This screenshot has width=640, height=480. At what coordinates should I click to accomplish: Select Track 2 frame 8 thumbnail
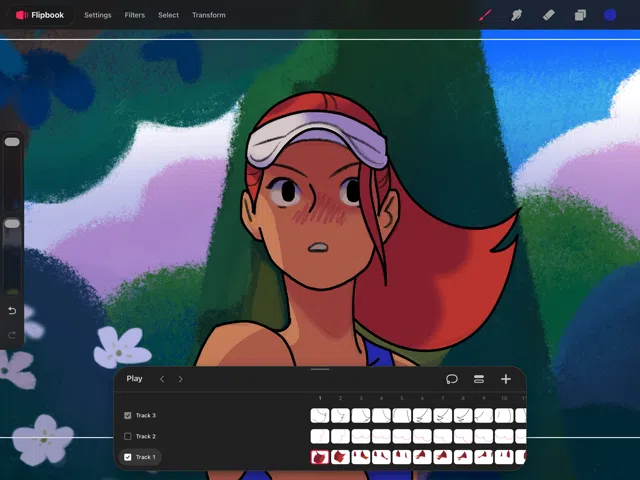click(x=463, y=436)
